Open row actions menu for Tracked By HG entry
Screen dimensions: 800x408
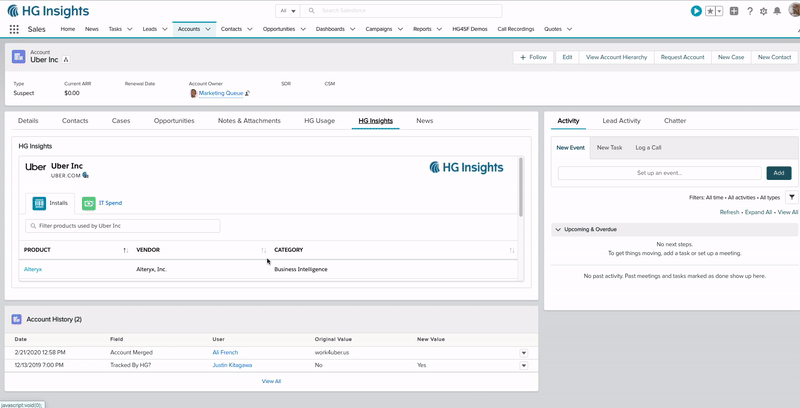point(523,366)
